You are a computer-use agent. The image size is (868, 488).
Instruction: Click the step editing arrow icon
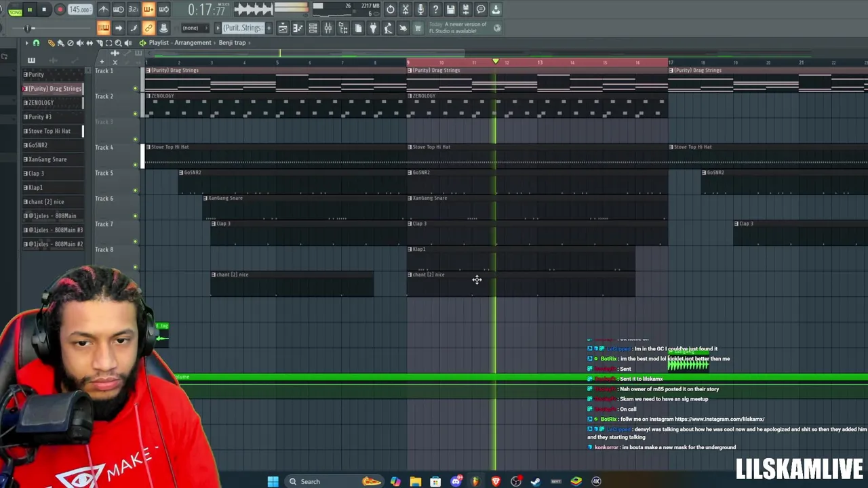(119, 28)
